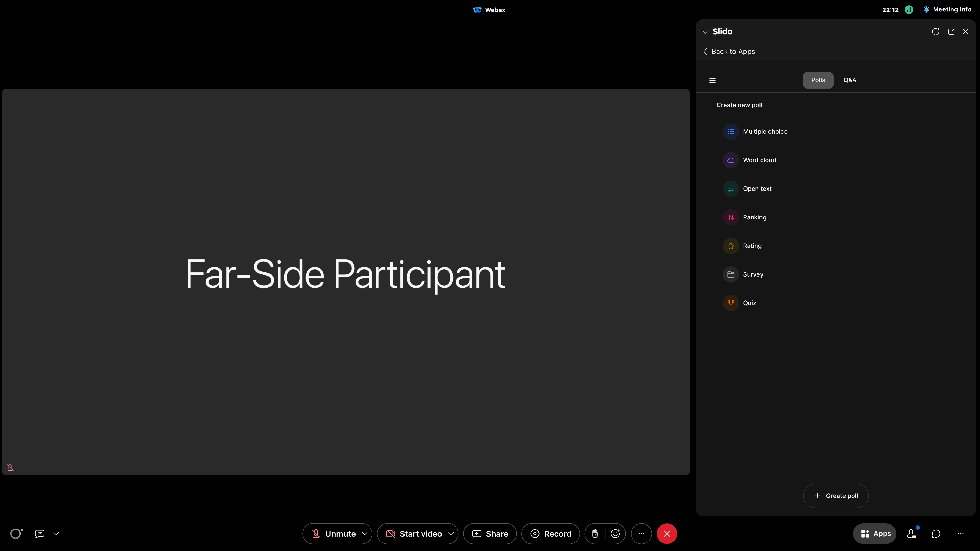Switch to the Q&A tab
This screenshot has height=551, width=980.
(850, 80)
